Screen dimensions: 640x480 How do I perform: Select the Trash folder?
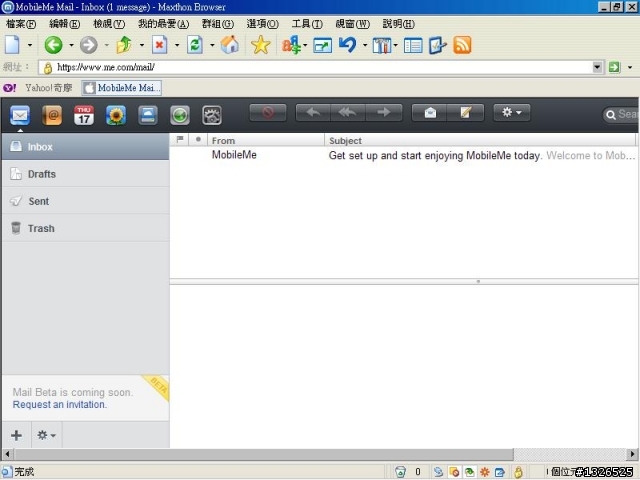pos(85,228)
